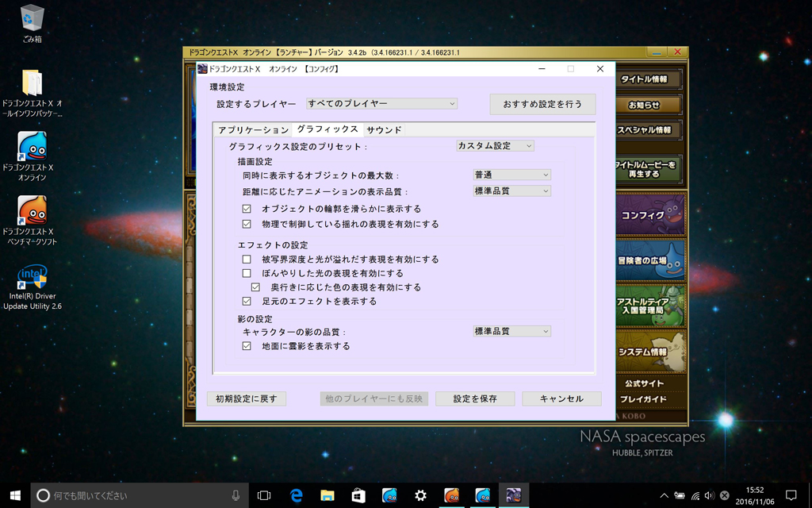
Task: Open the graphics preset カスタム設定 dropdown
Action: coord(495,146)
